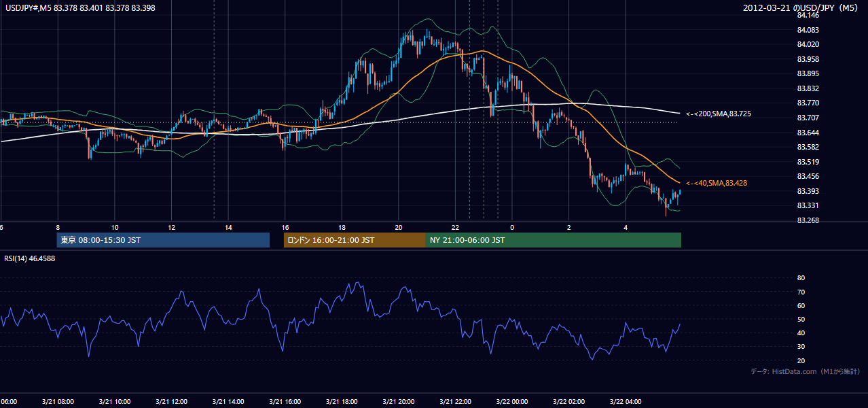868x408 pixels.
Task: Click the 3/21 14:00 time axis label
Action: click(228, 401)
